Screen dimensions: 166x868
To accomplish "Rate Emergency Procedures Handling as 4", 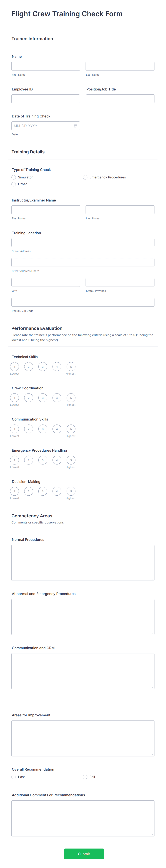I will tap(57, 460).
